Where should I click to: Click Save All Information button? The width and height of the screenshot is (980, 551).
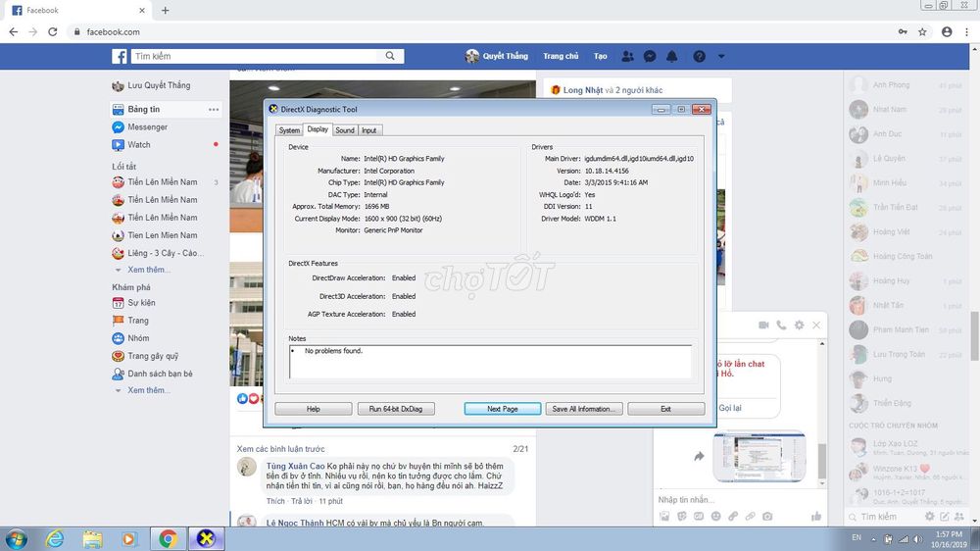[584, 409]
